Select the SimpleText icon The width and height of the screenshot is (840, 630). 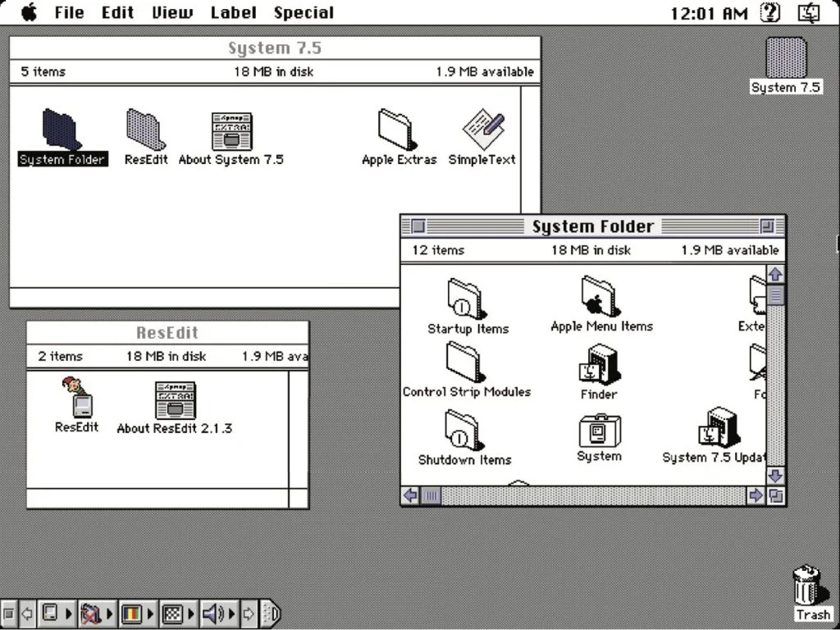(x=484, y=130)
